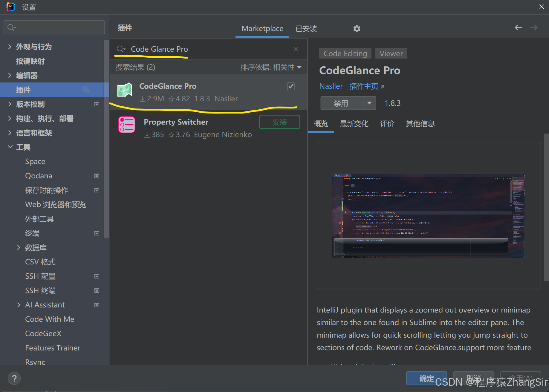Open the help question mark button
The width and height of the screenshot is (549, 392).
click(14, 379)
